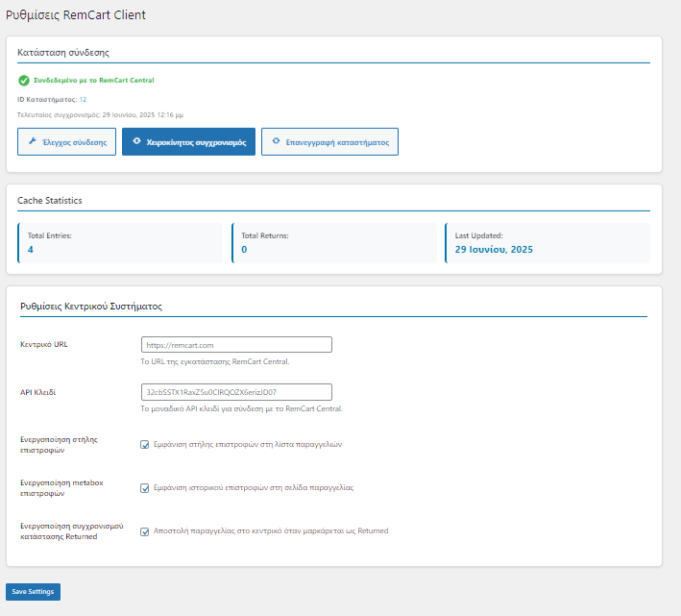Image resolution: width=681 pixels, height=616 pixels.
Task: Click the wrench icon in Έλεγχος σύνδεσης
Action: (33, 141)
